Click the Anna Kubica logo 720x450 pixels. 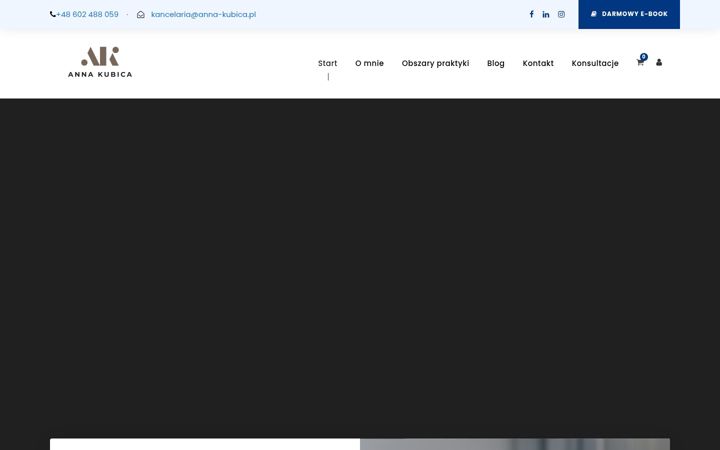point(100,62)
